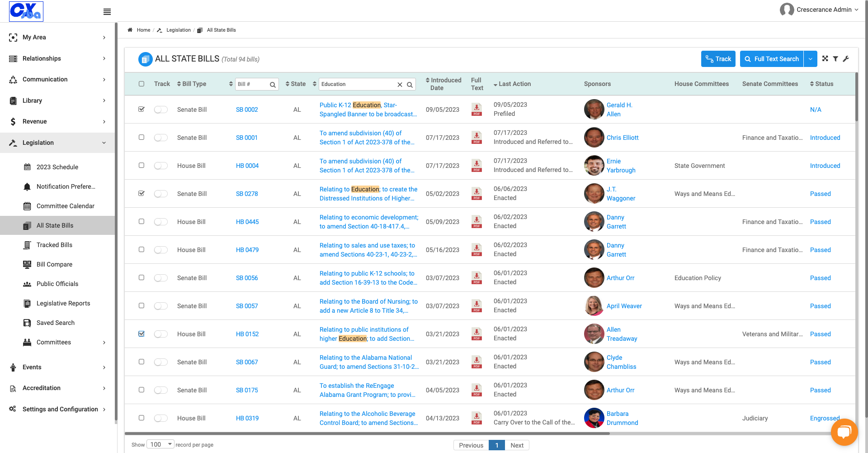Toggle tracking for HB 0445

(161, 222)
